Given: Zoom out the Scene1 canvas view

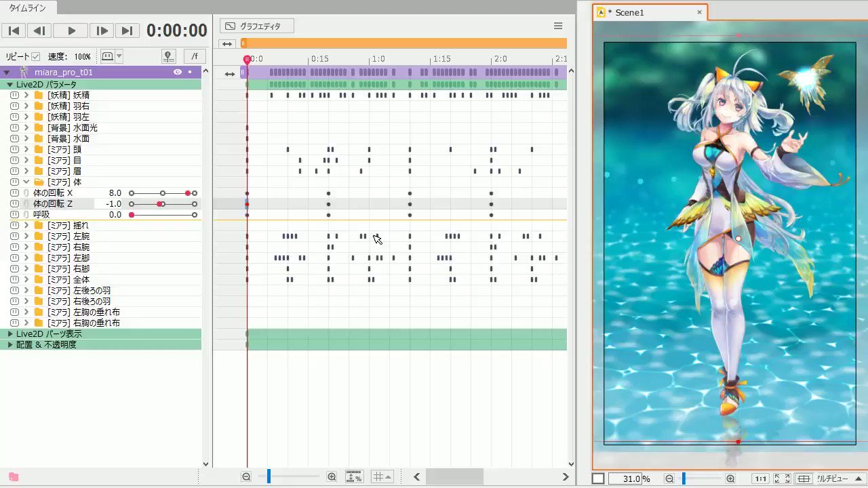Looking at the screenshot, I should click(669, 479).
